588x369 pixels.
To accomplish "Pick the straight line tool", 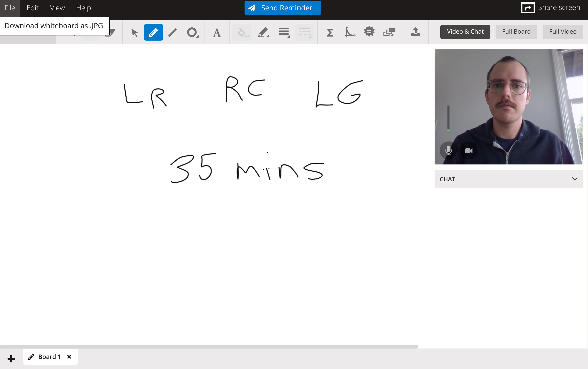I will click(x=172, y=32).
